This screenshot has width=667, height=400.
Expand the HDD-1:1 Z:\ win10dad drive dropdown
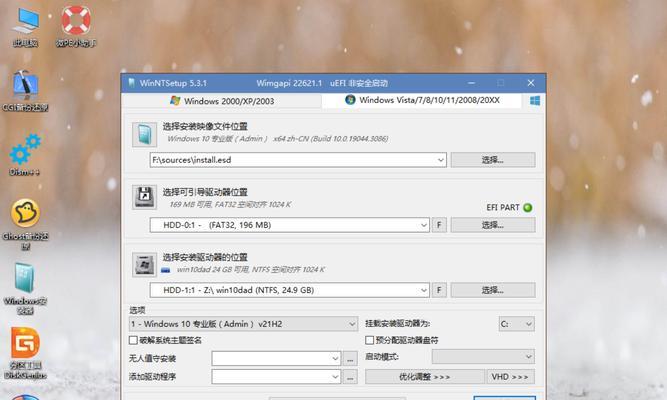423,290
